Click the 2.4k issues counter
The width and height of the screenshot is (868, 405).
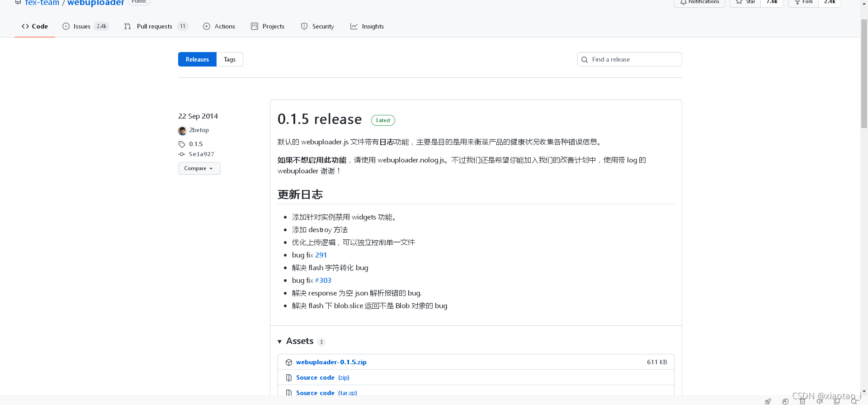coord(102,26)
